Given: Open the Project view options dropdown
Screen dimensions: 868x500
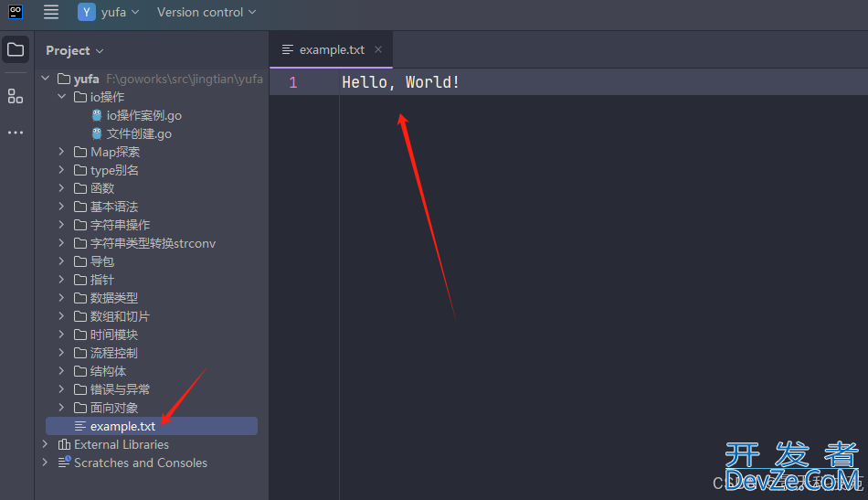Looking at the screenshot, I should (x=75, y=50).
